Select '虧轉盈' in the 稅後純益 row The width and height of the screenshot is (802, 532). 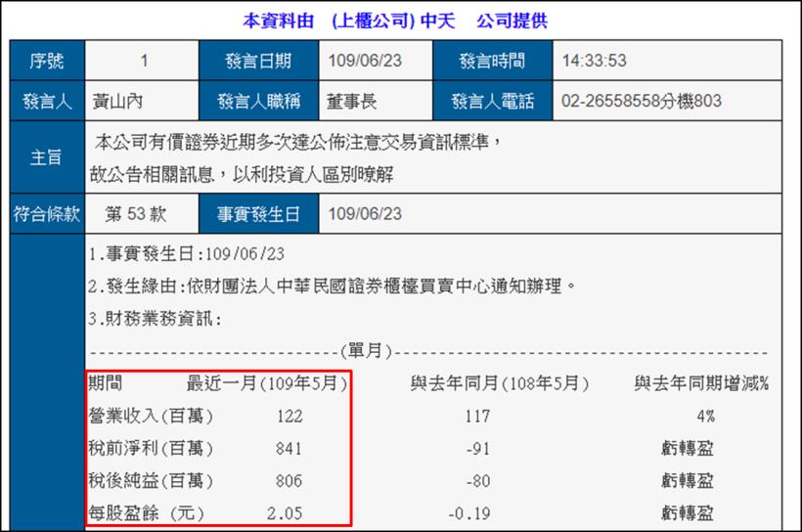click(x=688, y=480)
